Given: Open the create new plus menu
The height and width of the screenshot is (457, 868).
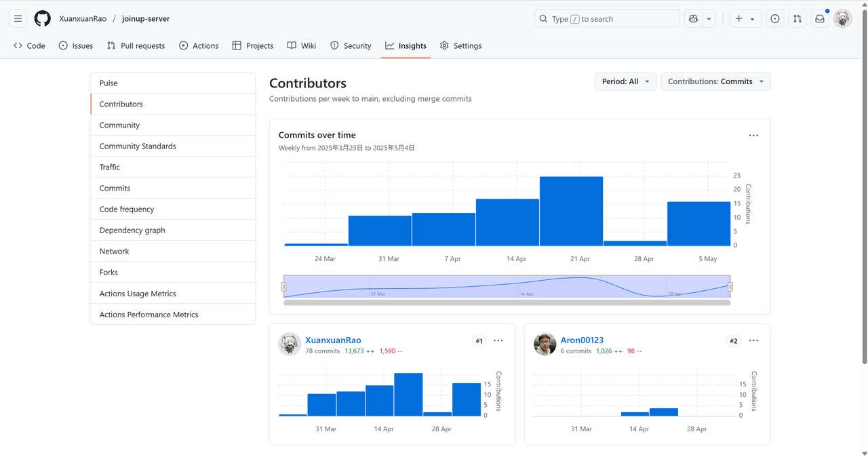Looking at the screenshot, I should (745, 19).
